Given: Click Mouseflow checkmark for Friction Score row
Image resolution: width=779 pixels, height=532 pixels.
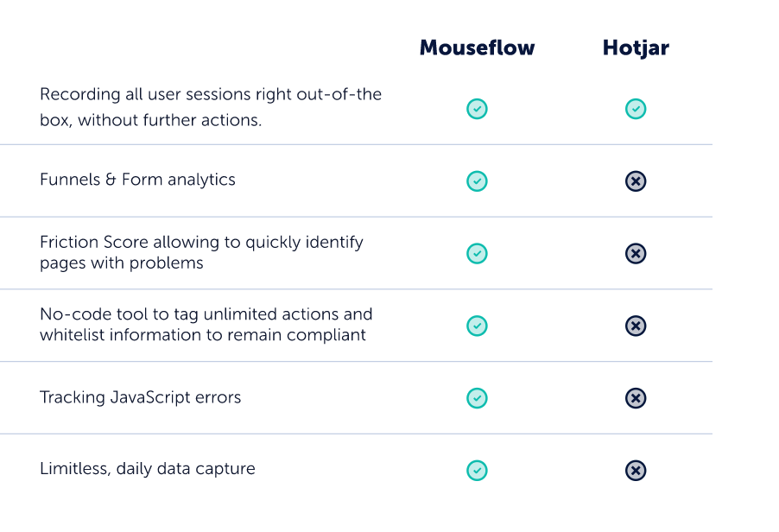Looking at the screenshot, I should coord(477,253).
